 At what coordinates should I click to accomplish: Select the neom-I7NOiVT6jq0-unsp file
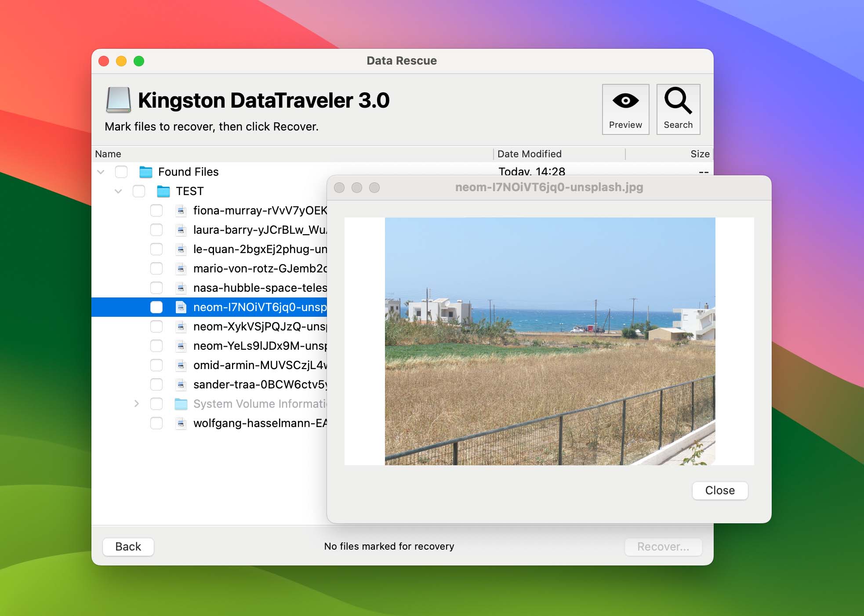(x=260, y=307)
